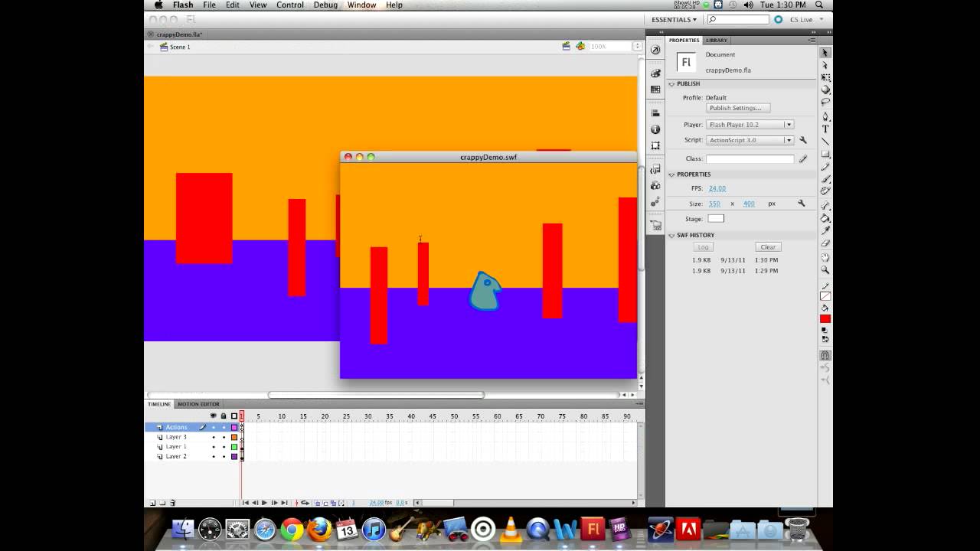Viewport: 980px width, 551px height.
Task: Select the Line tool
Action: [x=825, y=141]
